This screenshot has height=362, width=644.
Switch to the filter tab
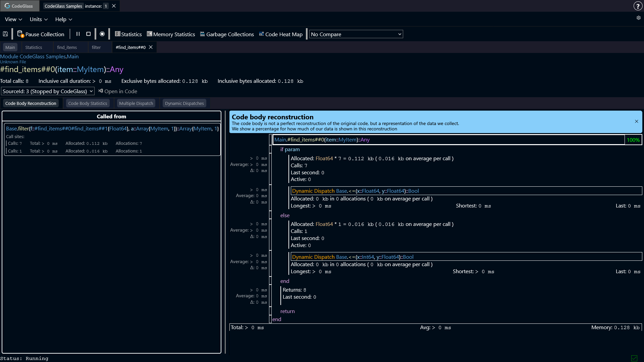pyautogui.click(x=96, y=47)
